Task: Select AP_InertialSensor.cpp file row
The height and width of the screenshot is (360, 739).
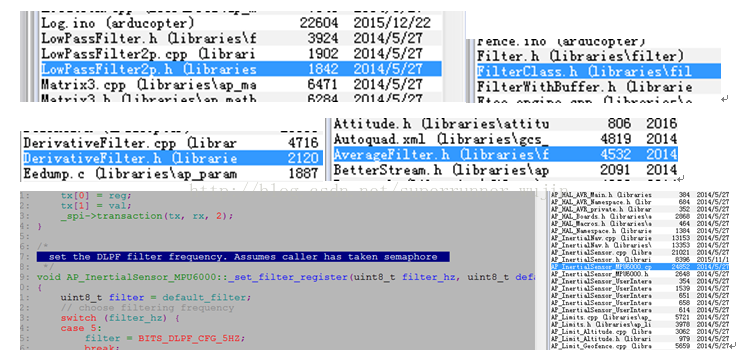Action: coord(640,252)
